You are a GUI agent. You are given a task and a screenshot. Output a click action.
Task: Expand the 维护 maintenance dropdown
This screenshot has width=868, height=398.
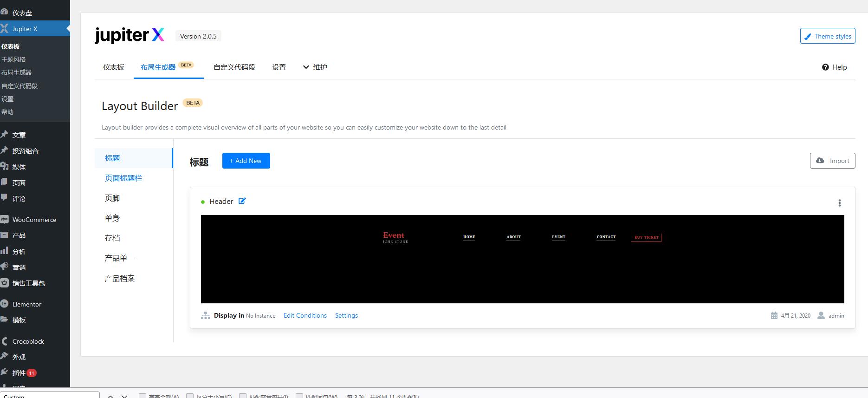[x=315, y=67]
